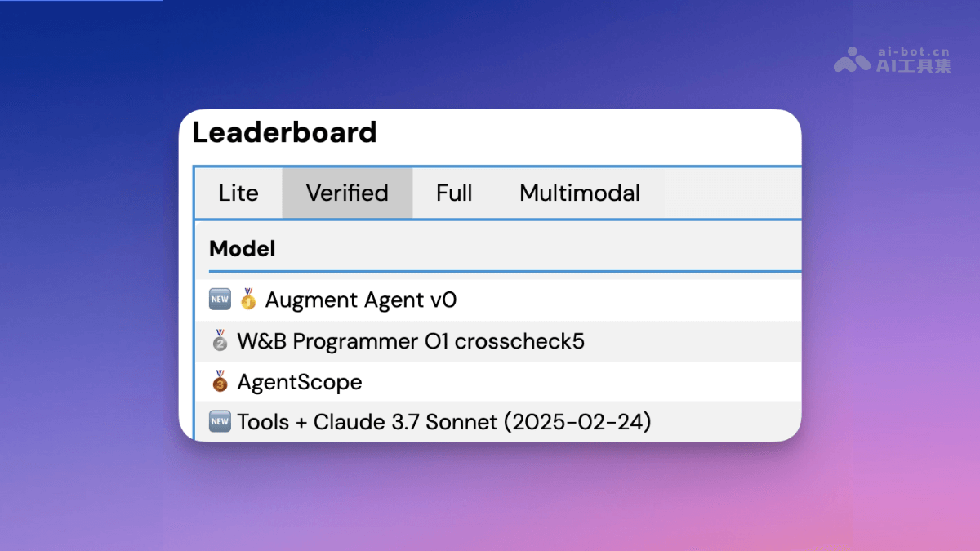Screen dimensions: 980x551
Task: Open the Full leaderboard tab
Action: [454, 193]
